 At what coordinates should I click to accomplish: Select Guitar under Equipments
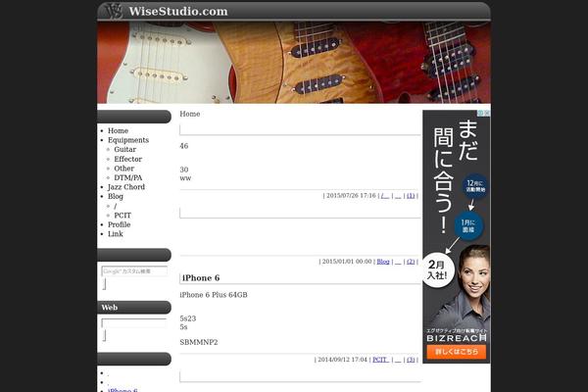coord(124,149)
